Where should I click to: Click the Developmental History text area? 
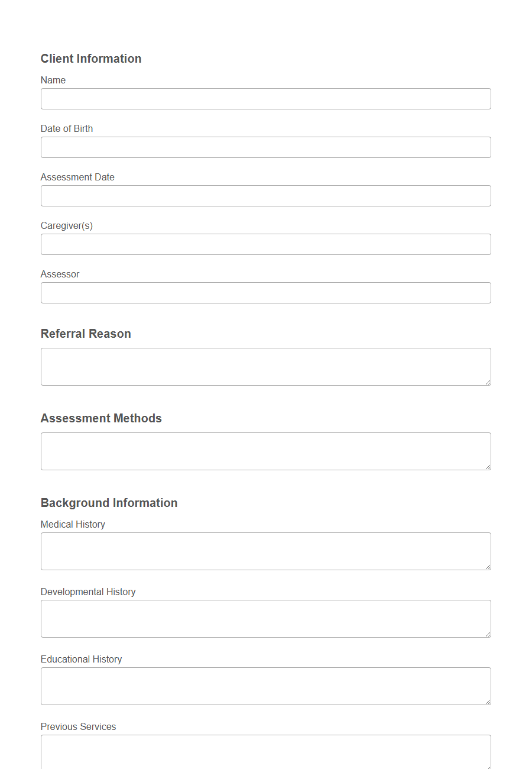click(265, 618)
